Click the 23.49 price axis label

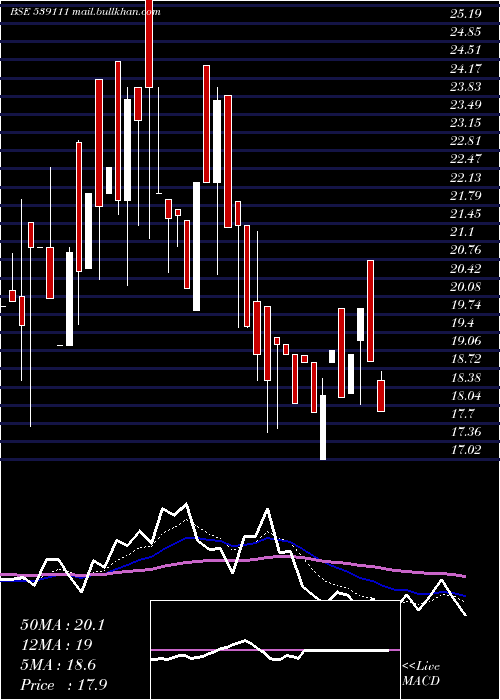466,105
